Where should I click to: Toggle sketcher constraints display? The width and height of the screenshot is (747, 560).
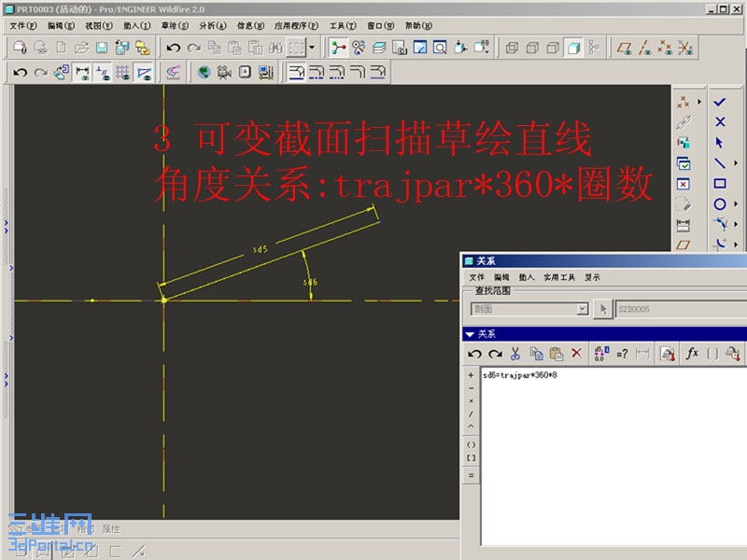pyautogui.click(x=103, y=73)
